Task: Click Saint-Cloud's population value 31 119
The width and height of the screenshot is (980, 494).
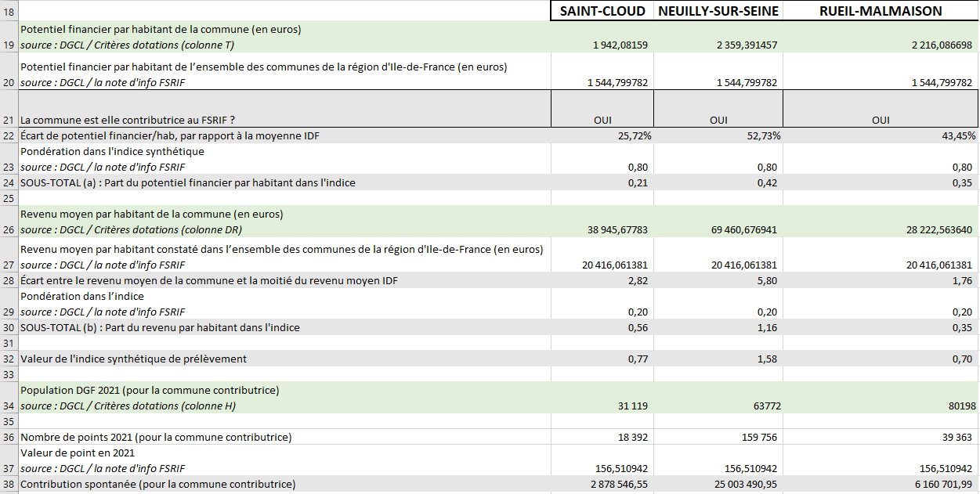Action: [602, 406]
